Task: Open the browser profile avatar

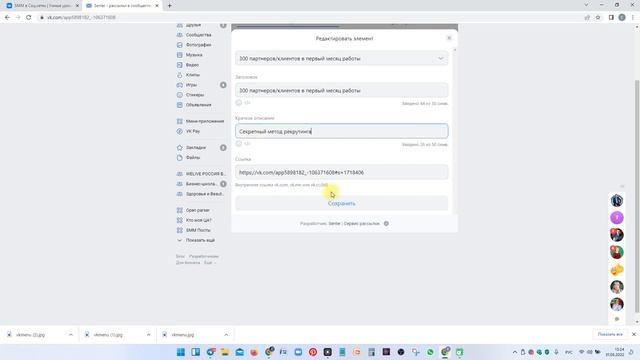Action: pyautogui.click(x=622, y=17)
